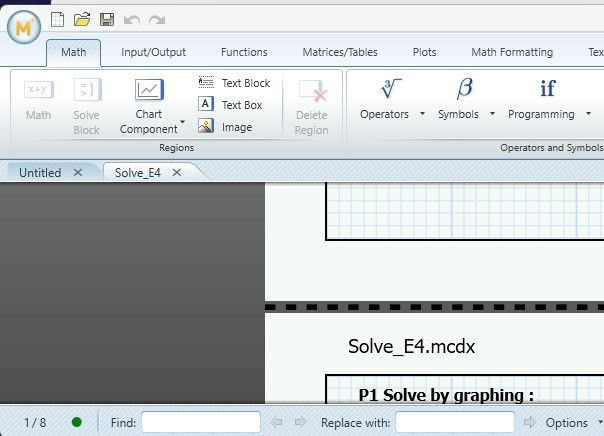The height and width of the screenshot is (436, 604).
Task: Insert a Text Box region
Action: (x=230, y=105)
